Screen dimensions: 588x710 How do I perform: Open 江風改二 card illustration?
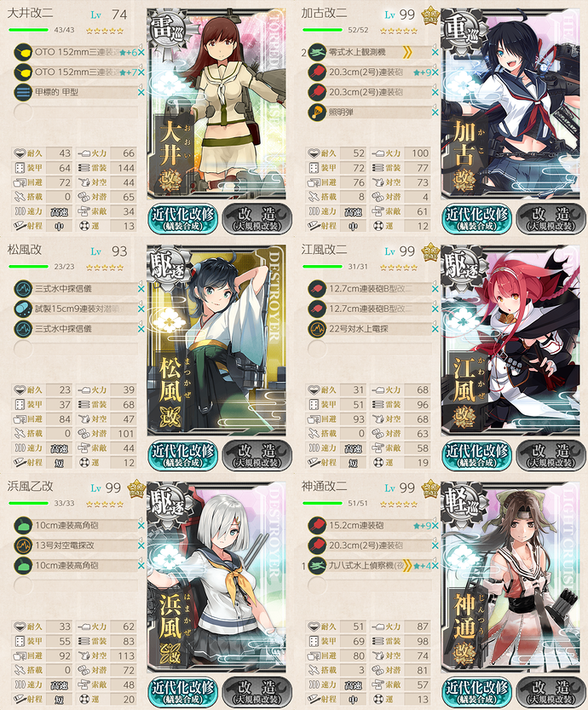[510, 341]
